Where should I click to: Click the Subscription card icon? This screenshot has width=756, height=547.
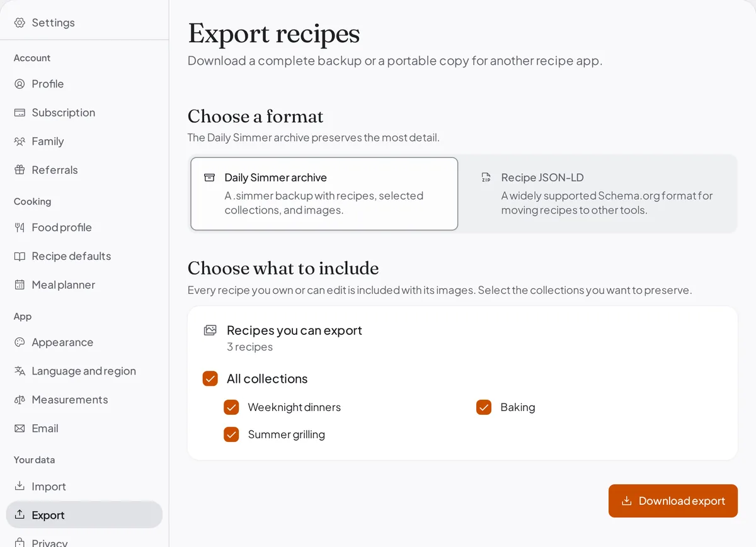[x=20, y=113]
